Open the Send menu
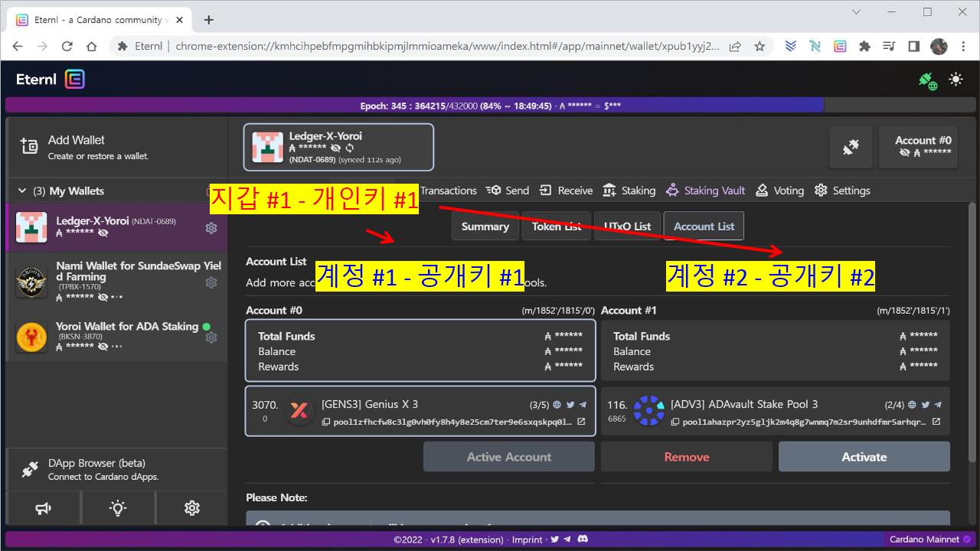This screenshot has height=551, width=980. pos(508,191)
